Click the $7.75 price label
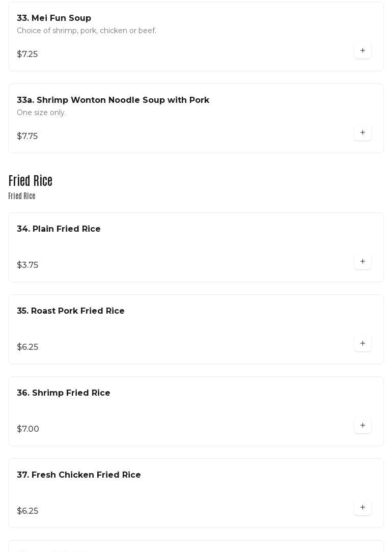The height and width of the screenshot is (552, 392). pyautogui.click(x=27, y=136)
